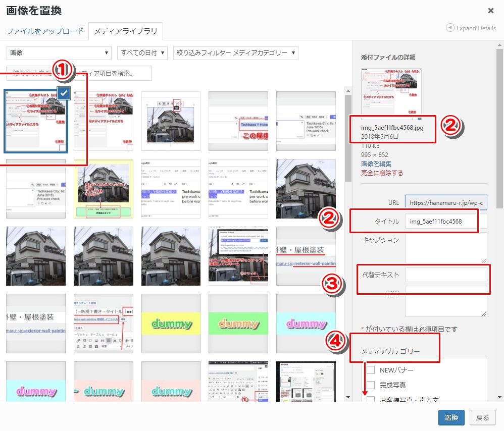
Task: Switch to ファイルをアップロード tab
Action: coord(45,31)
